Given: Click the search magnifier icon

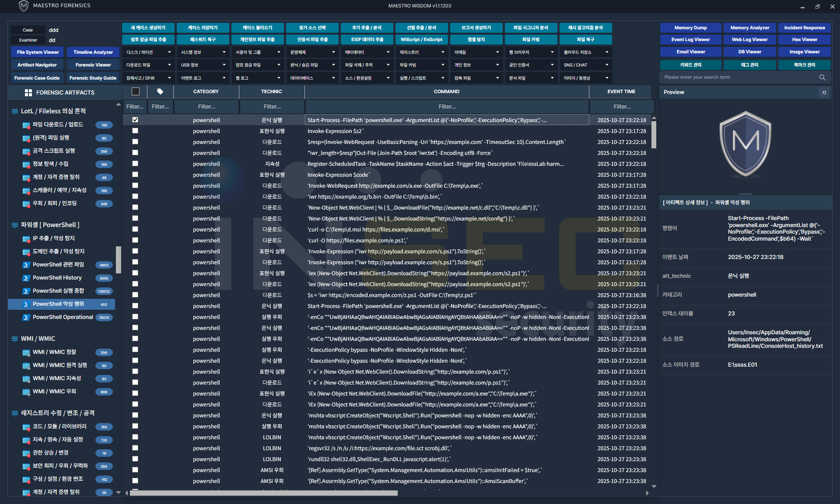Looking at the screenshot, I should 822,77.
